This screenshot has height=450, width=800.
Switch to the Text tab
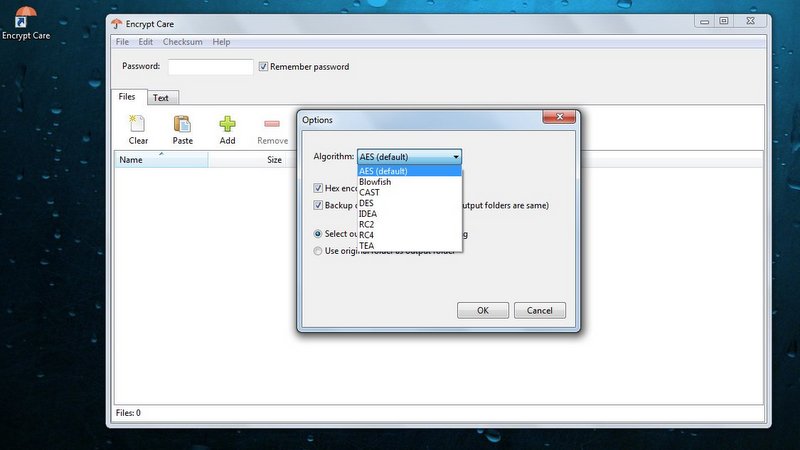(161, 97)
